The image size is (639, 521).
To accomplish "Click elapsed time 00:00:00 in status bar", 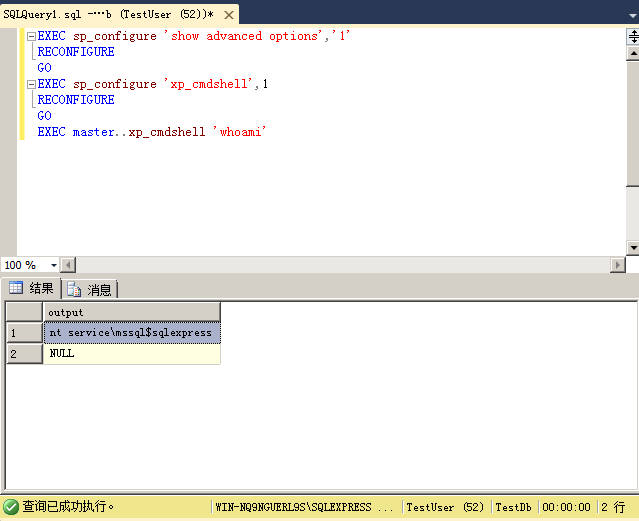I will (x=566, y=507).
